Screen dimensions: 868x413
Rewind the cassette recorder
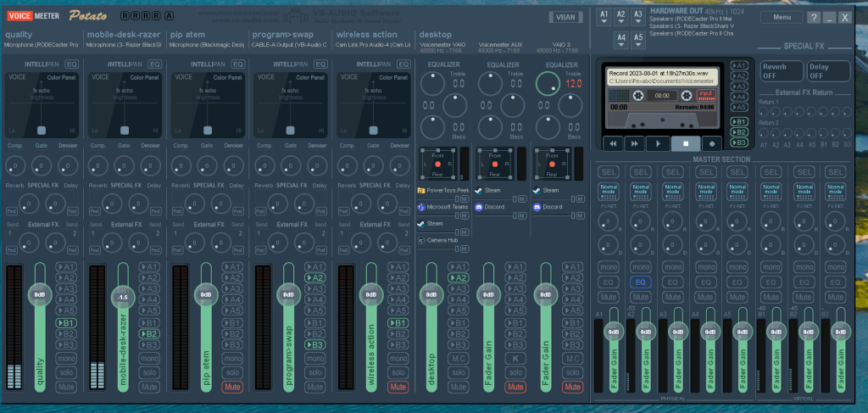click(x=613, y=143)
